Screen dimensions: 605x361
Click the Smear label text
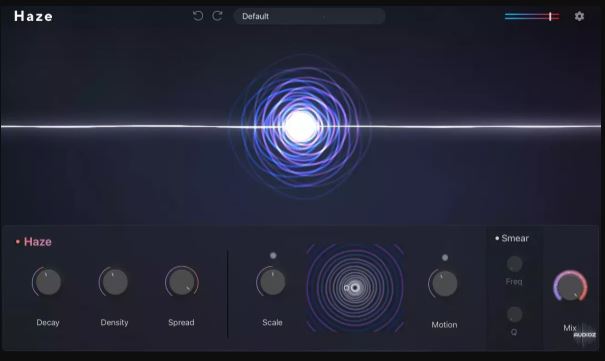point(515,238)
